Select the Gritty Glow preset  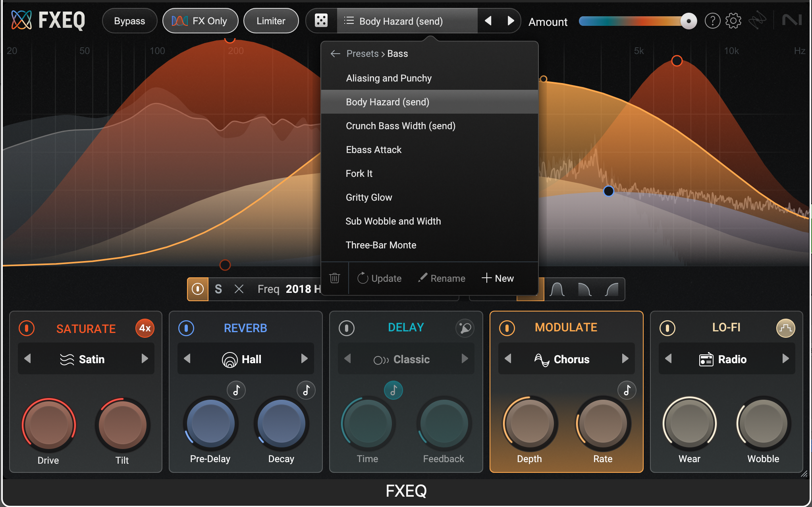tap(369, 197)
